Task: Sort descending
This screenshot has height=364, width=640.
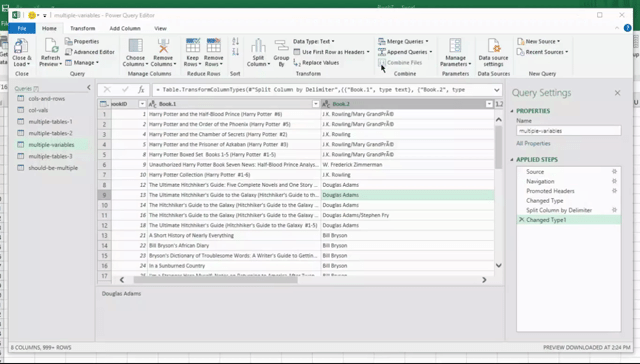Action: 236,52
